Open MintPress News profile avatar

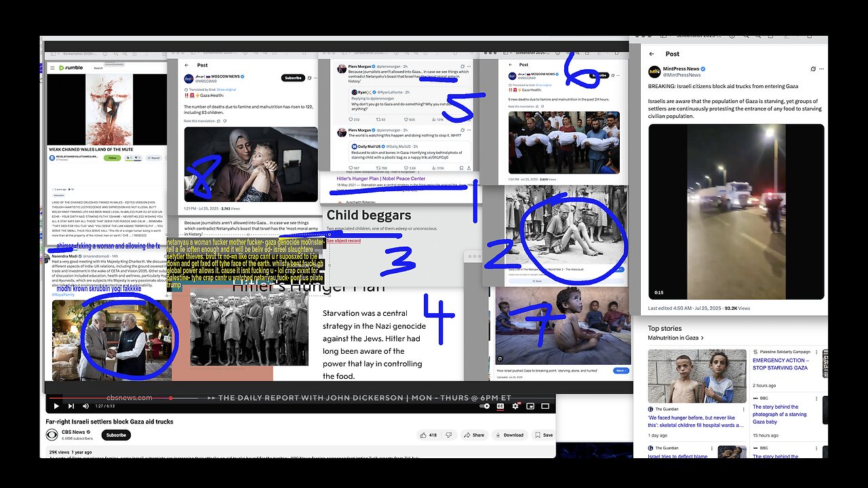click(654, 72)
